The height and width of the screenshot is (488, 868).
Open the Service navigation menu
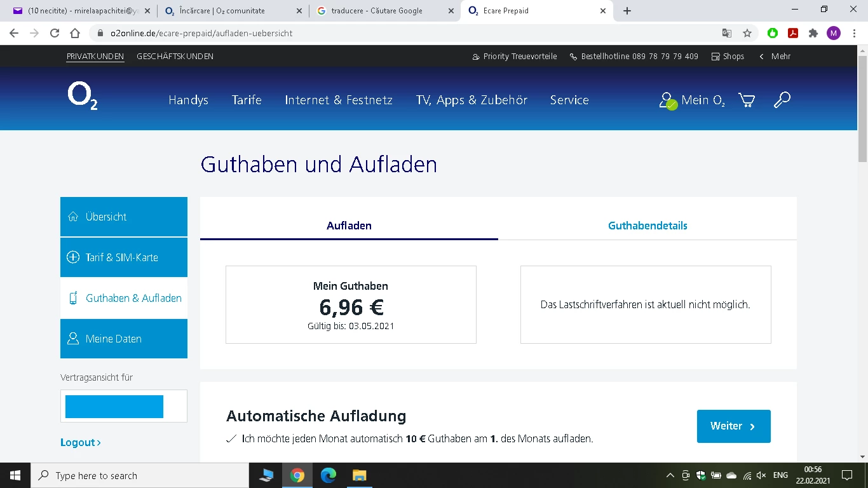coord(569,100)
